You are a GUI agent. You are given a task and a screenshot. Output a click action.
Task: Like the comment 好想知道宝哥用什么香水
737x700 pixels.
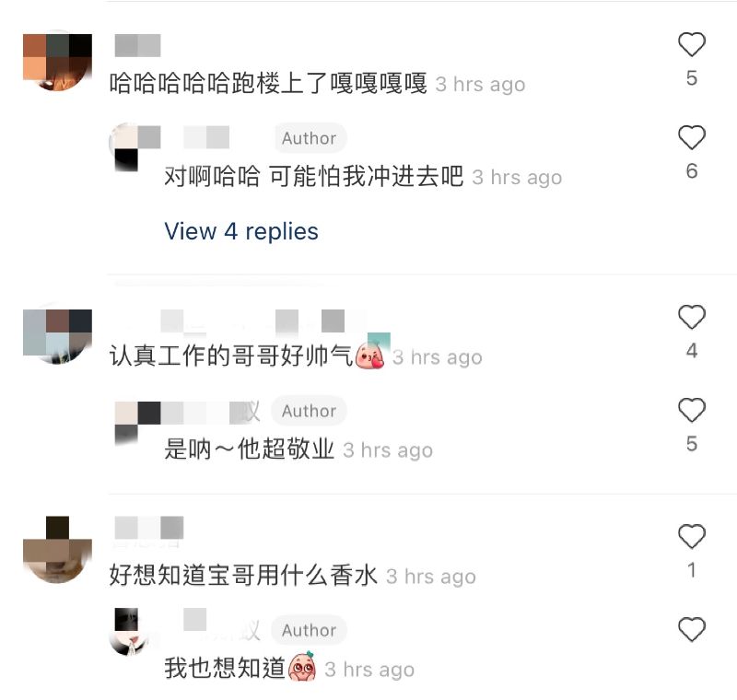pos(692,536)
